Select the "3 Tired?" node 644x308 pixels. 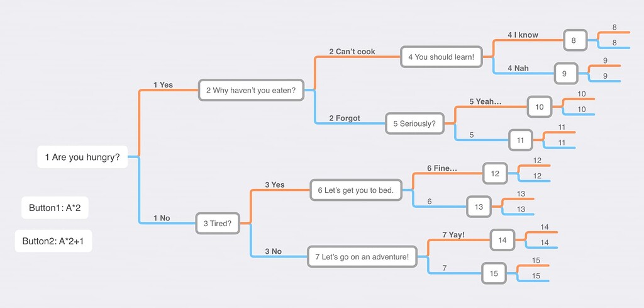click(218, 223)
